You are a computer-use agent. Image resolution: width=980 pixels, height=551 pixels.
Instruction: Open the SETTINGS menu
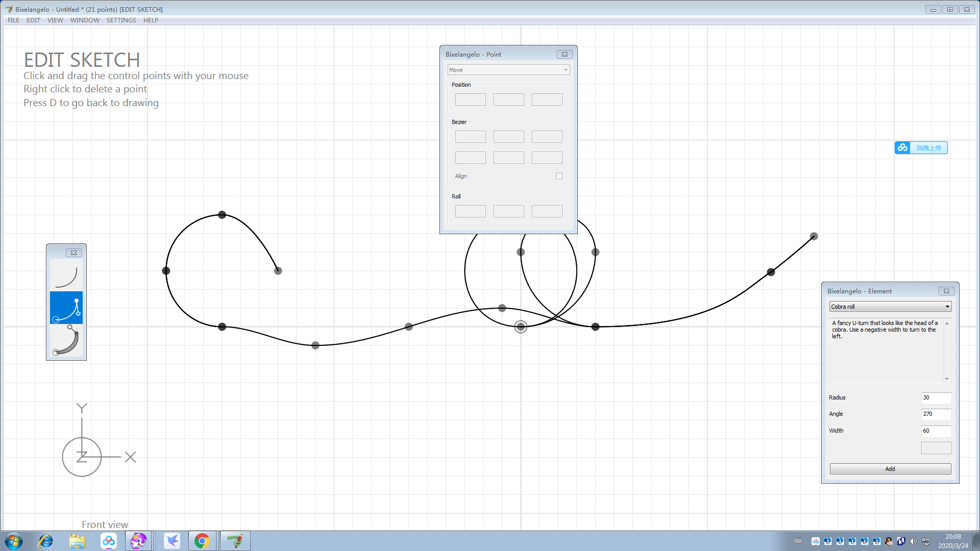[121, 20]
